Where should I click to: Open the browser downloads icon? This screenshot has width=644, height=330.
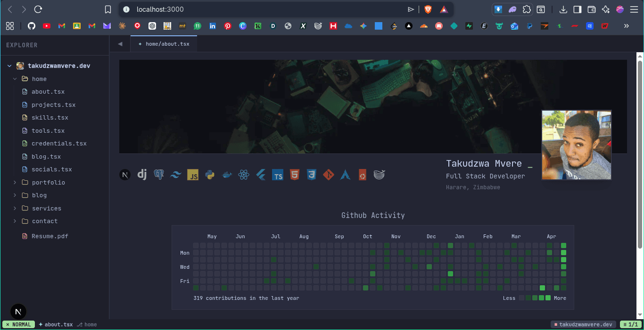pyautogui.click(x=563, y=9)
